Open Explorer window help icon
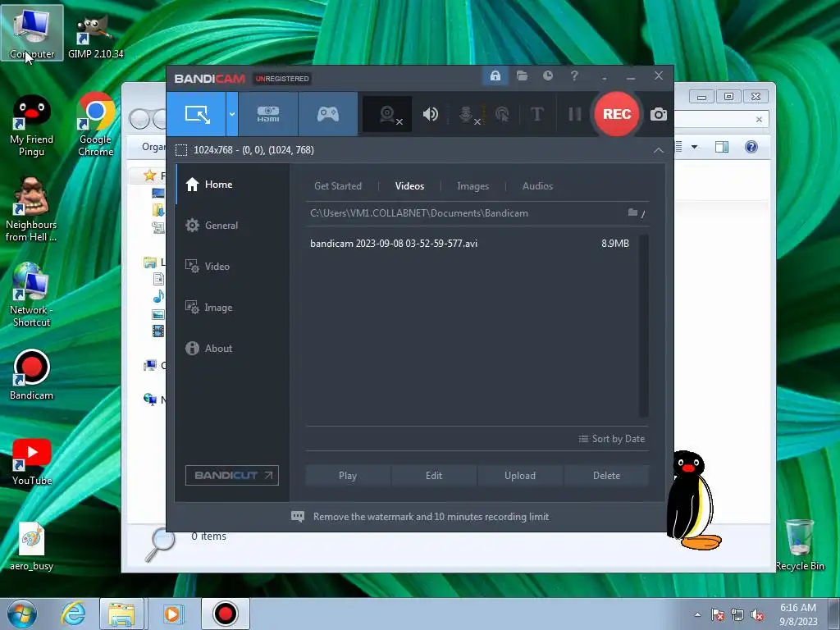This screenshot has width=840, height=630. (x=751, y=147)
